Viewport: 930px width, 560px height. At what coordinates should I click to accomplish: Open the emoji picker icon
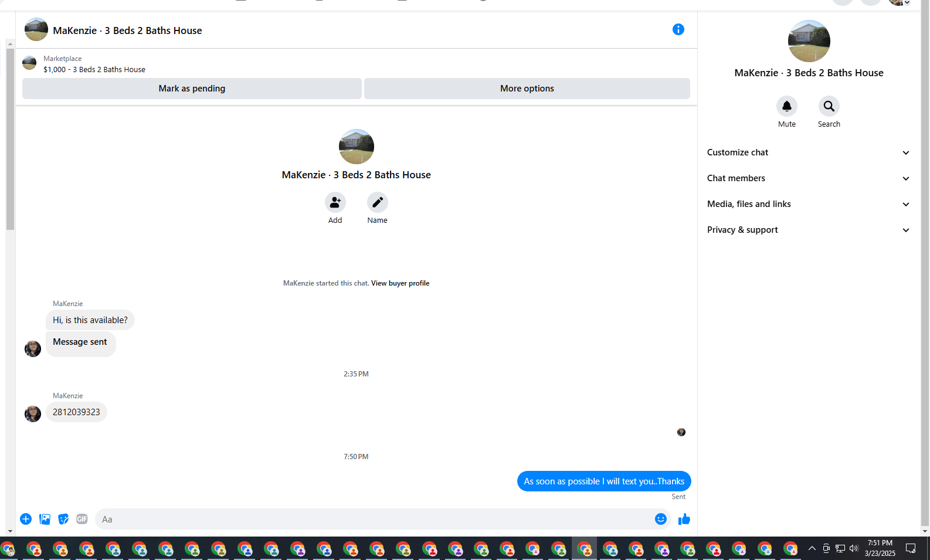point(661,519)
